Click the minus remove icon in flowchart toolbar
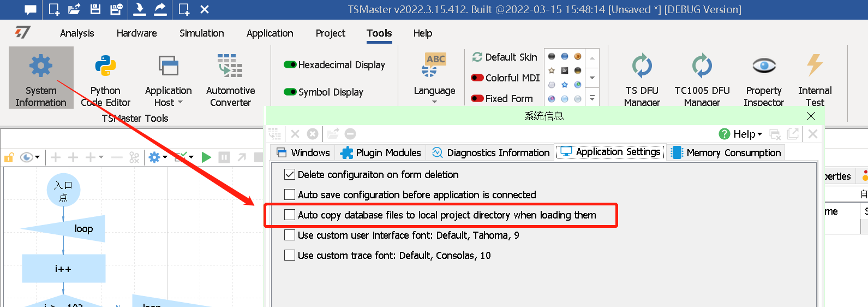This screenshot has width=868, height=307. coord(116,157)
